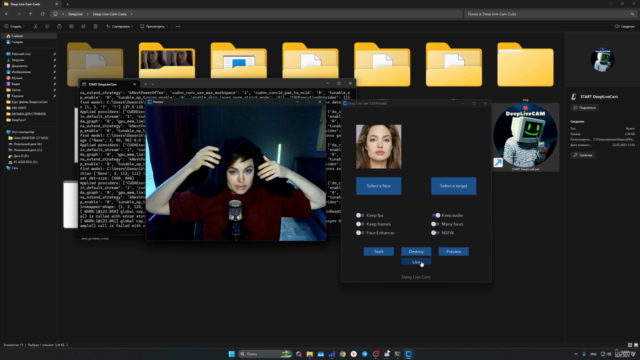This screenshot has width=640, height=360.
Task: Toggle the Keep frames switch
Action: (360, 224)
